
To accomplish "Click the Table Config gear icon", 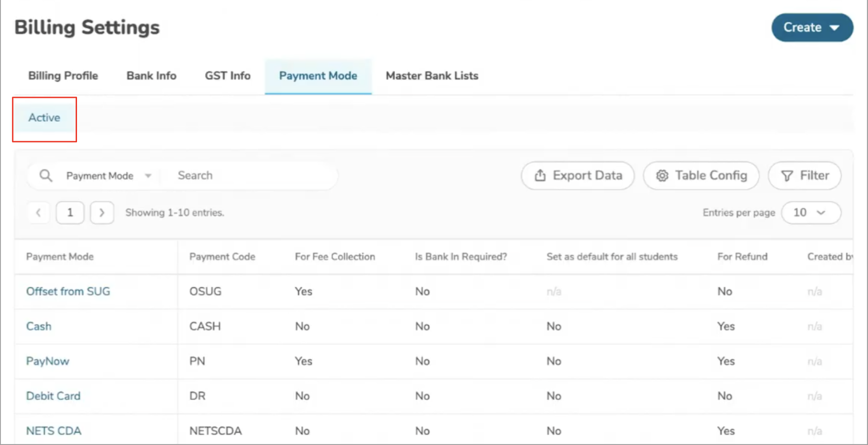I will [x=662, y=176].
